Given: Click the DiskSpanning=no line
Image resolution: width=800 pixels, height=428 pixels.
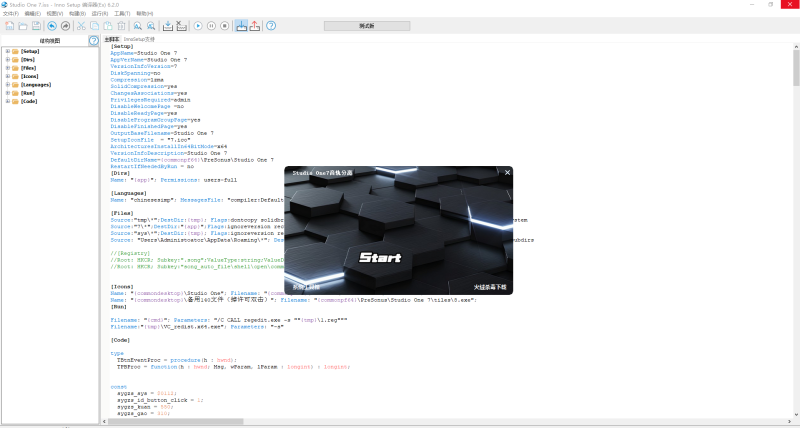Looking at the screenshot, I should click(x=135, y=73).
